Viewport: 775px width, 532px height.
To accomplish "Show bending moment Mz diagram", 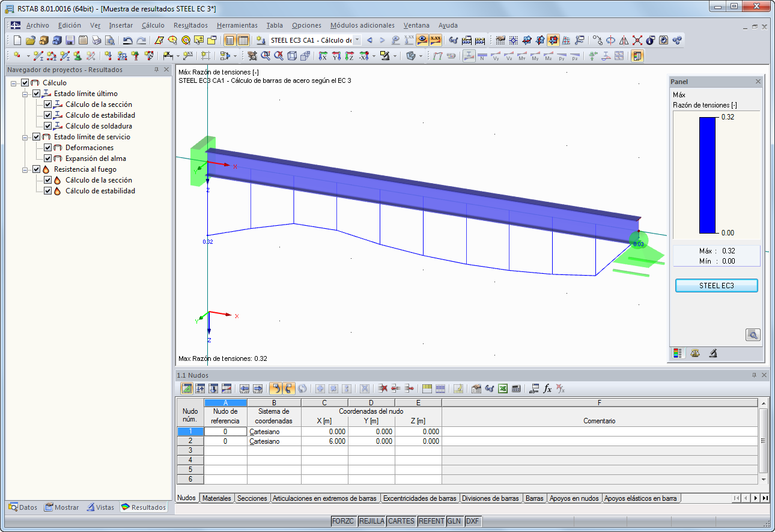I will pos(549,56).
